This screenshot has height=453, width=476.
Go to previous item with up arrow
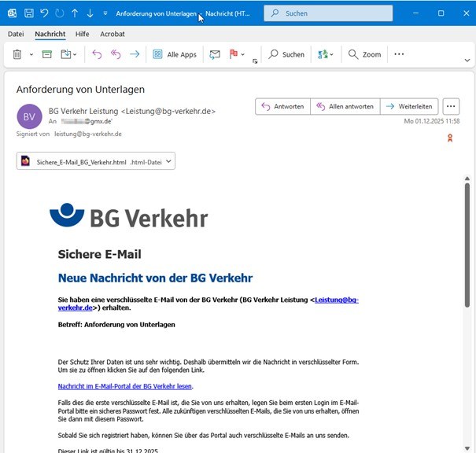tap(75, 13)
